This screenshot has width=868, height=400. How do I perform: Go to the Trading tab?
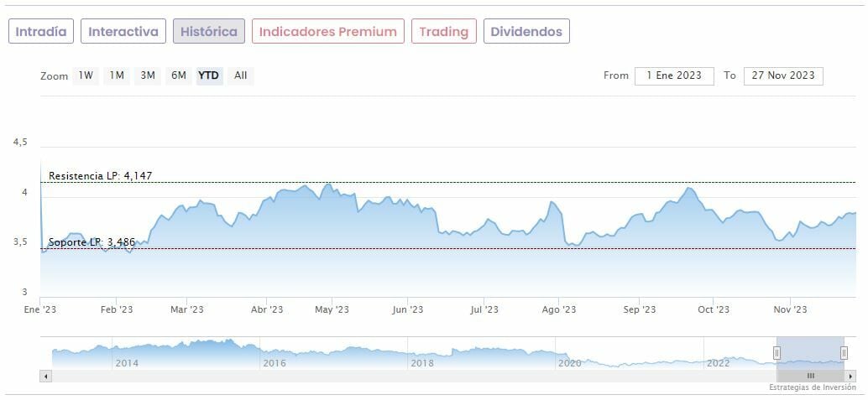443,32
